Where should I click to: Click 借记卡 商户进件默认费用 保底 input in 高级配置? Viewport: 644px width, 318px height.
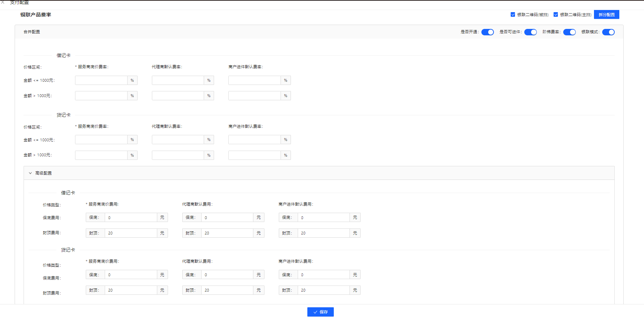pyautogui.click(x=323, y=217)
